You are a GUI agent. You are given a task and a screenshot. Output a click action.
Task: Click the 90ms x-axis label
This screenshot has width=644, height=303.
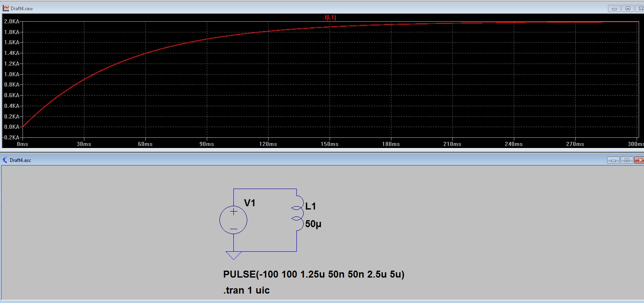[207, 144]
